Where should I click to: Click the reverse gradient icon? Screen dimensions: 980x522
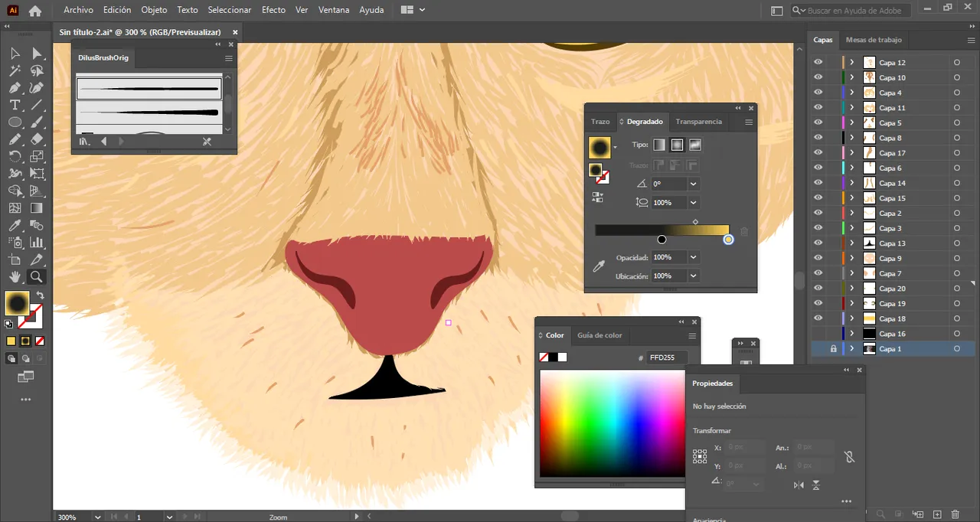pyautogui.click(x=597, y=197)
